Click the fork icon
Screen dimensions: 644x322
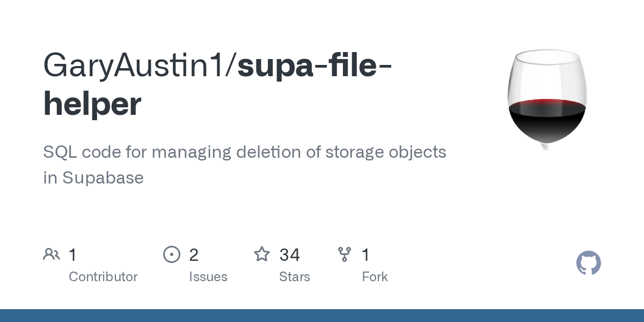(x=344, y=254)
